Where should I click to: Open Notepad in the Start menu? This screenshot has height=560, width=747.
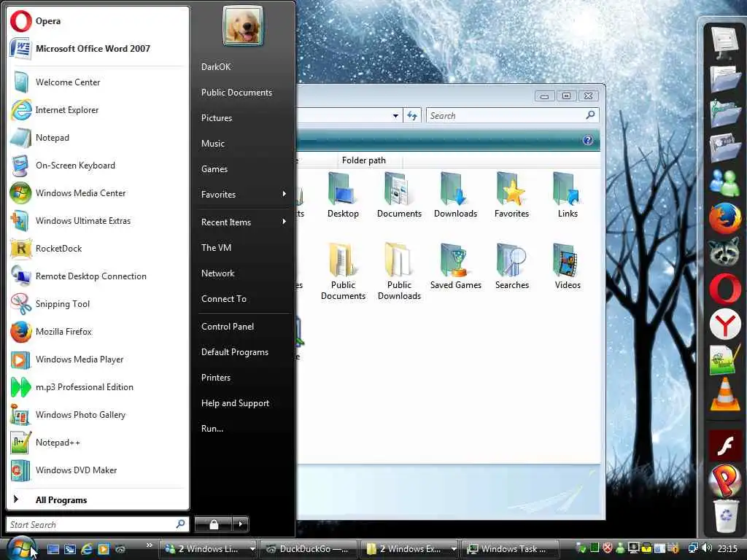click(98, 138)
